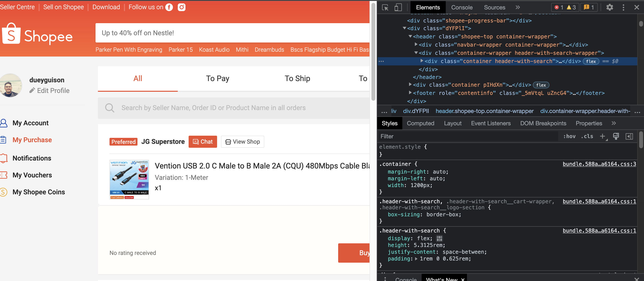644x281 pixels.
Task: Open the DOM Breakpoints tab
Action: tap(543, 123)
